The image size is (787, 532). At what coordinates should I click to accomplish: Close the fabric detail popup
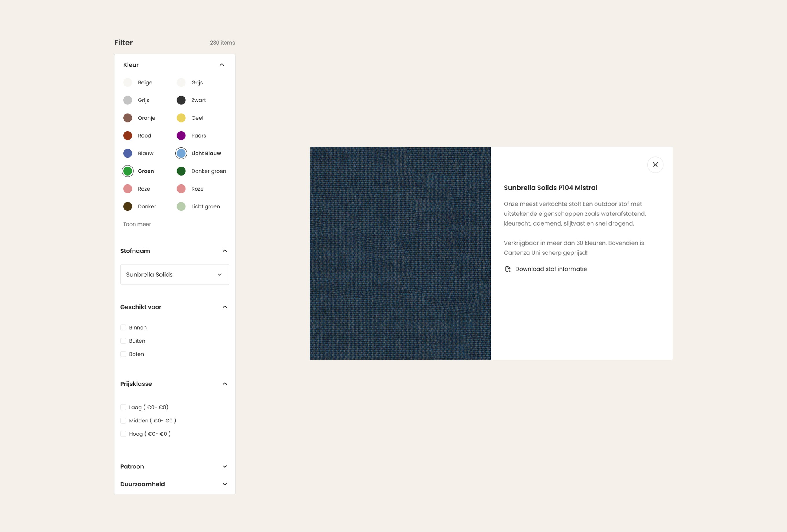coord(655,165)
